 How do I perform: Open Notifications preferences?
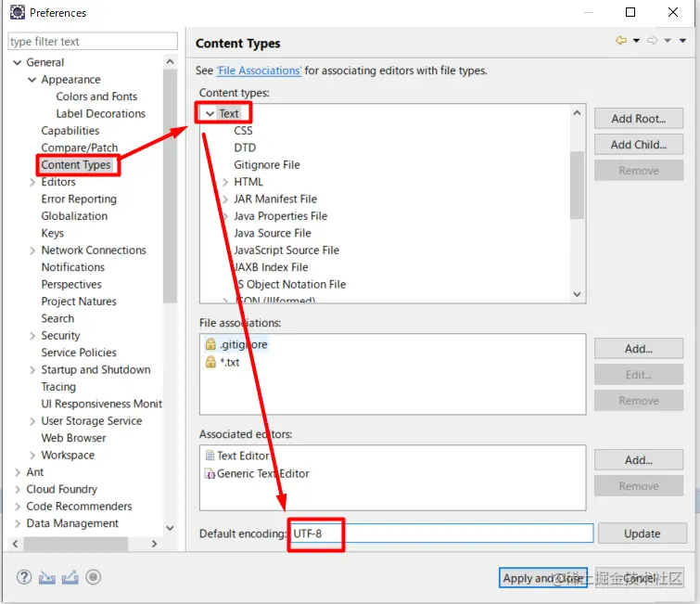click(x=72, y=267)
